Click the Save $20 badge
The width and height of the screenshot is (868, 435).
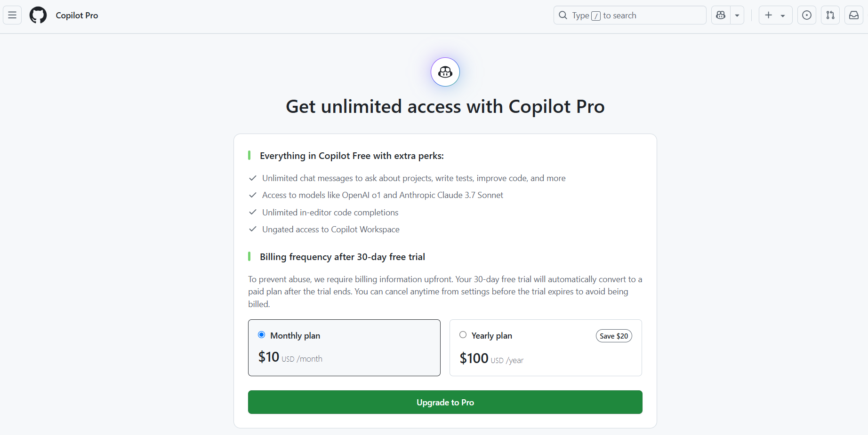coord(614,336)
